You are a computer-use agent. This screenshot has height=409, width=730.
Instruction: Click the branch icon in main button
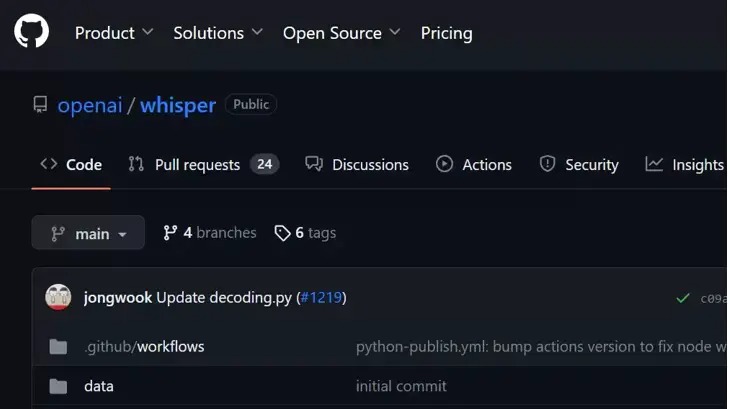coord(58,234)
